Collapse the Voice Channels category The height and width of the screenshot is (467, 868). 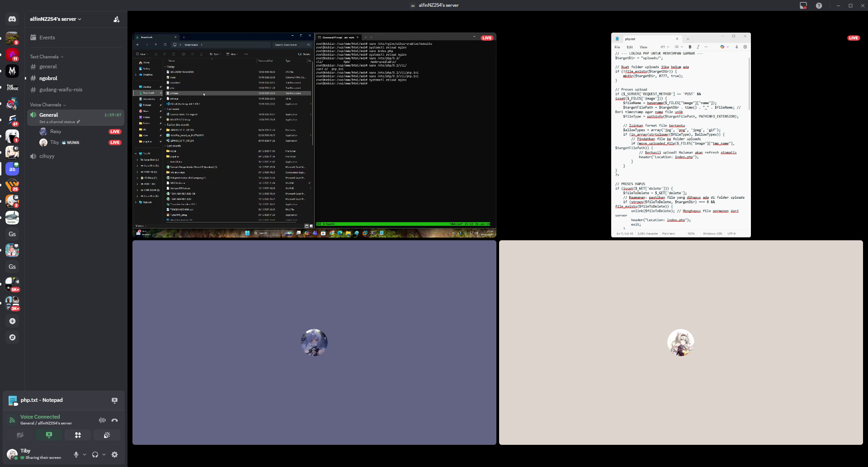(47, 105)
